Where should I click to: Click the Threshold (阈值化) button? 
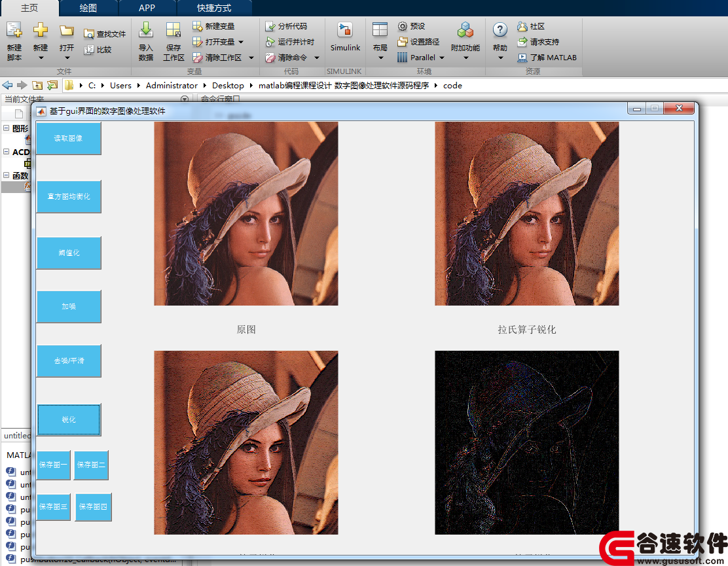(x=68, y=253)
